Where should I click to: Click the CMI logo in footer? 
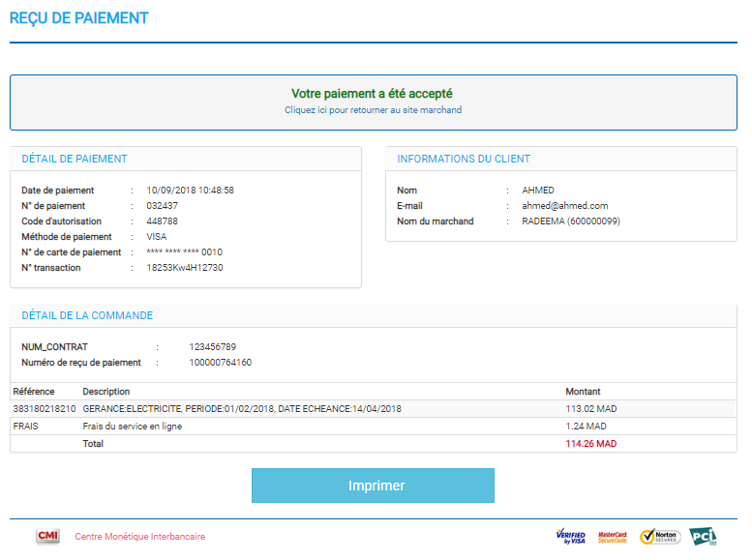tap(47, 537)
